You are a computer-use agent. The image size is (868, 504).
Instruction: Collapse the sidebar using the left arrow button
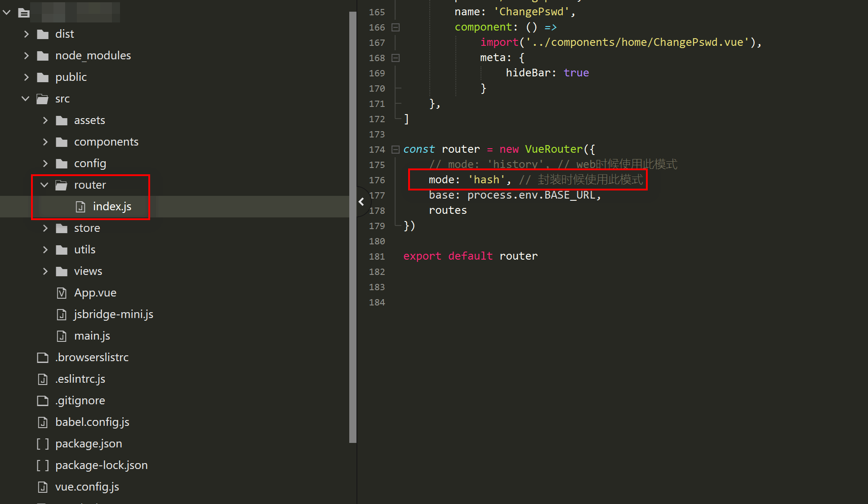click(362, 202)
